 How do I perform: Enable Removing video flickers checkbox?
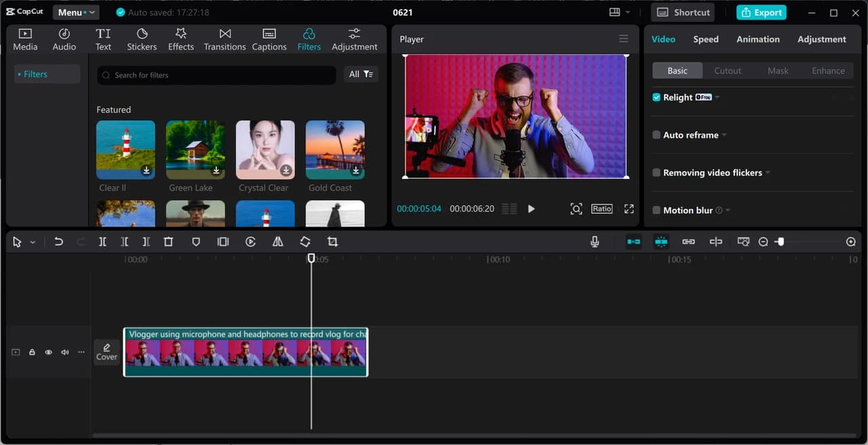pyautogui.click(x=656, y=173)
